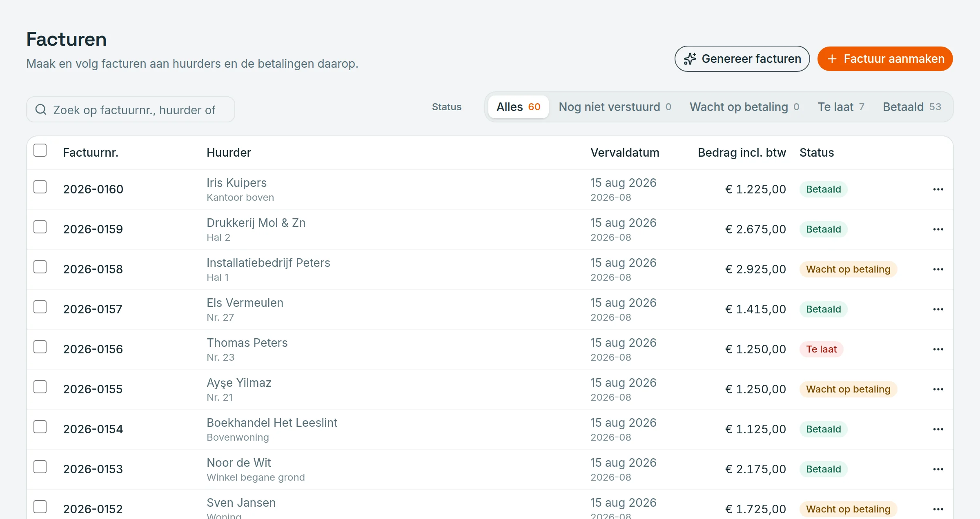Open the more-options menu for invoice 2026-0159

point(938,229)
